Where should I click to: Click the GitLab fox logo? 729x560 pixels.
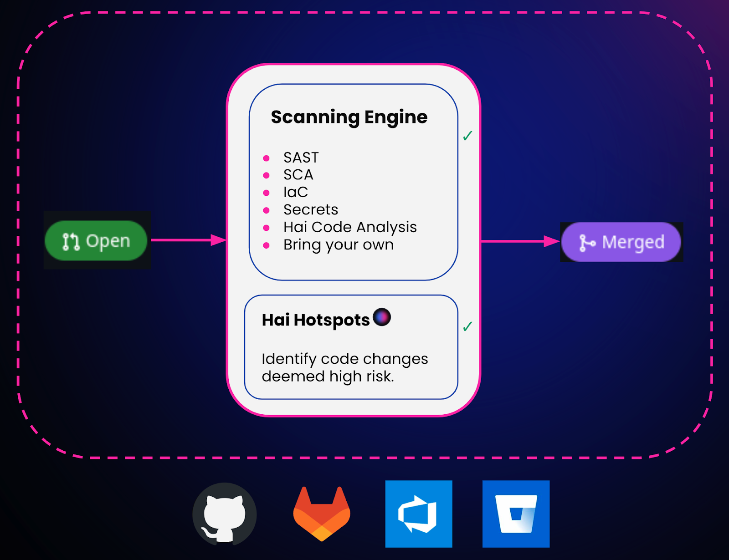click(322, 514)
